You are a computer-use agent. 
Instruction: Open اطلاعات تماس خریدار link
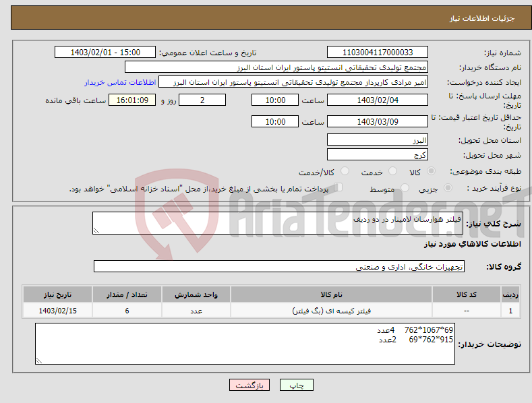point(120,82)
